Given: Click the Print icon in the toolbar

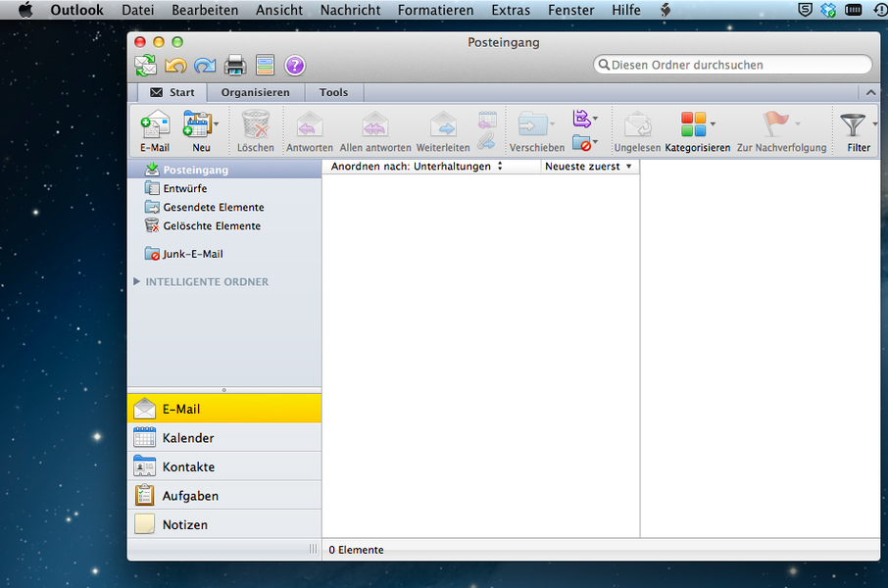Looking at the screenshot, I should point(235,66).
